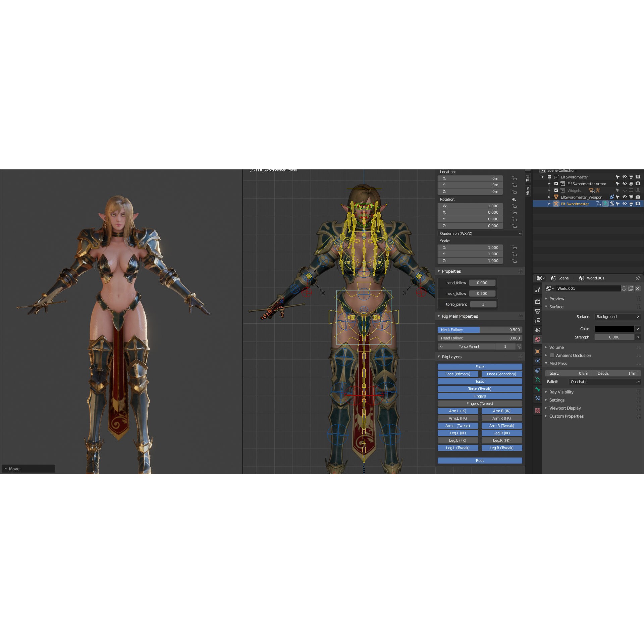Screen dimensions: 644x644
Task: Toggle Elf Swordmaster collection exclude checkbox
Action: [x=549, y=177]
